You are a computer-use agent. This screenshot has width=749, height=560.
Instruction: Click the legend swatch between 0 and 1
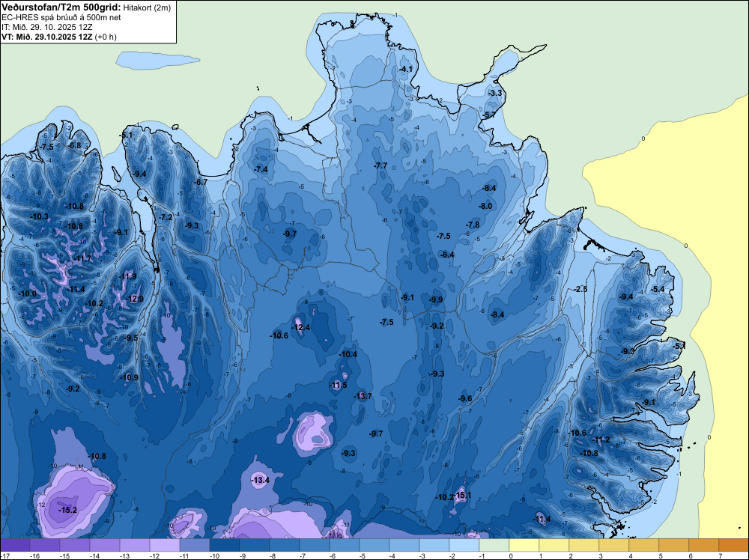(524, 545)
